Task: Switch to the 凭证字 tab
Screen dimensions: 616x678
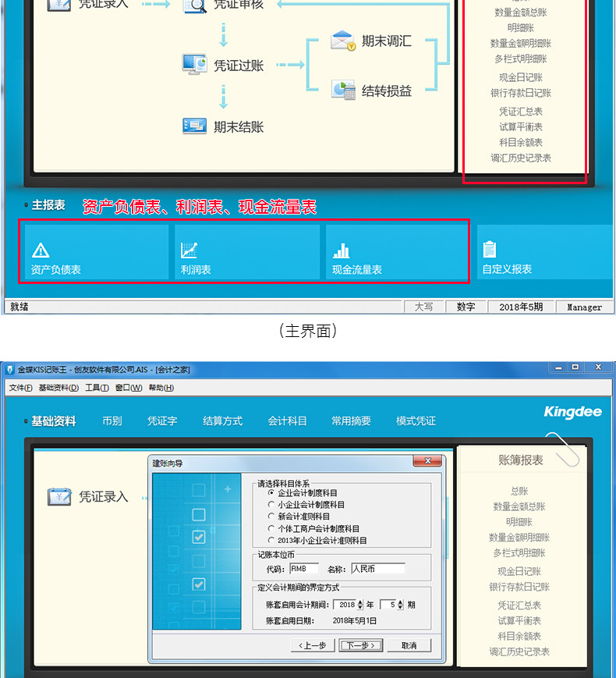Action: coord(162,421)
